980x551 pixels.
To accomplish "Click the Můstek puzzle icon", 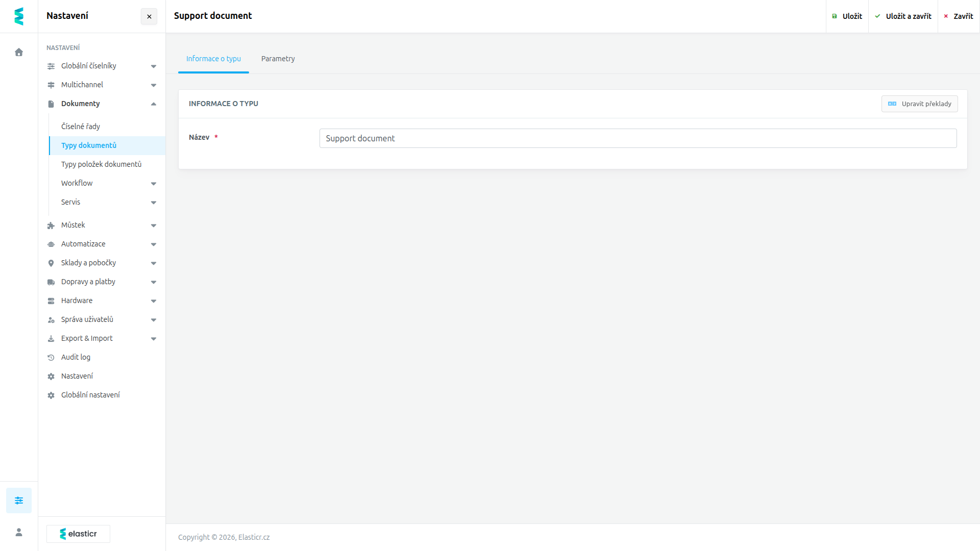I will (51, 226).
